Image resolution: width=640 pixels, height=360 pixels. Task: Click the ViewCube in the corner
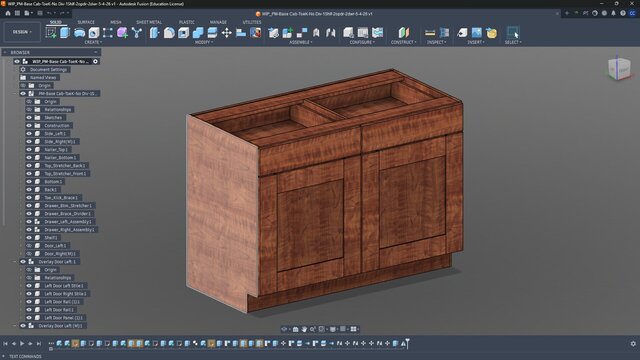click(619, 69)
